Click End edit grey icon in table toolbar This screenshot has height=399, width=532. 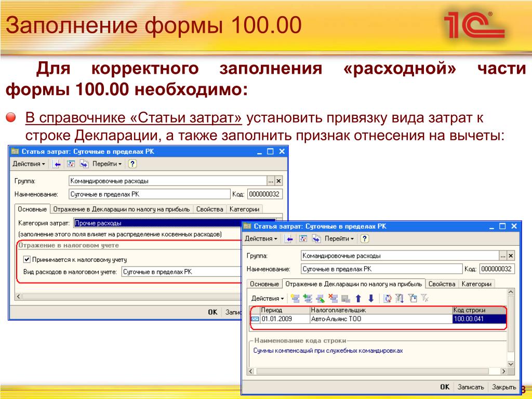(x=345, y=298)
